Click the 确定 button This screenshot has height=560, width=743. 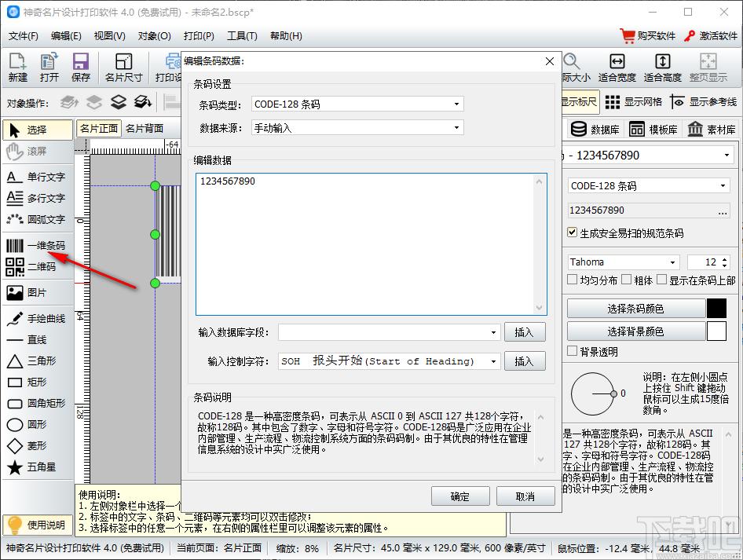(460, 496)
